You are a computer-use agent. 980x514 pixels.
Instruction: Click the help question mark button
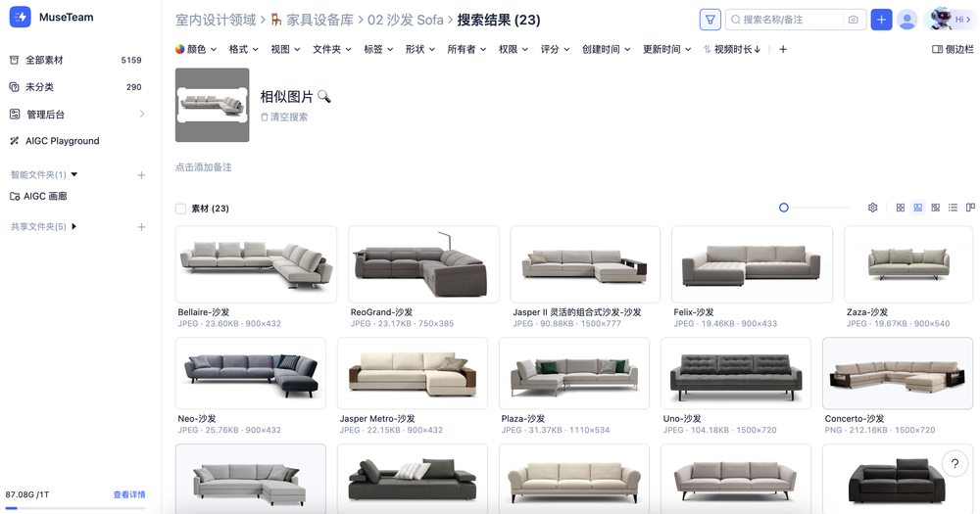click(955, 463)
